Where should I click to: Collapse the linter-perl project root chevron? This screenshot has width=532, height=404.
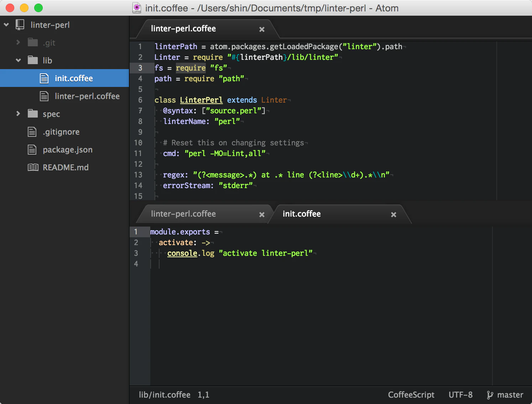(x=6, y=25)
